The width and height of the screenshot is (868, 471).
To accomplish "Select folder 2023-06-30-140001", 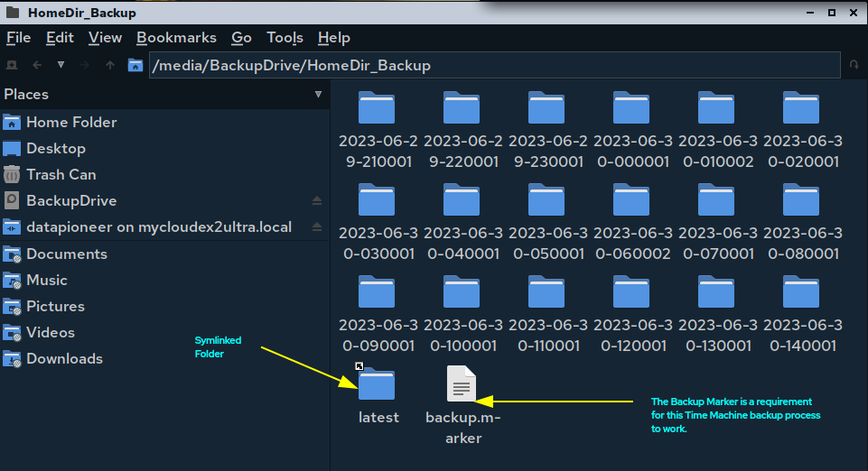I will (x=802, y=314).
